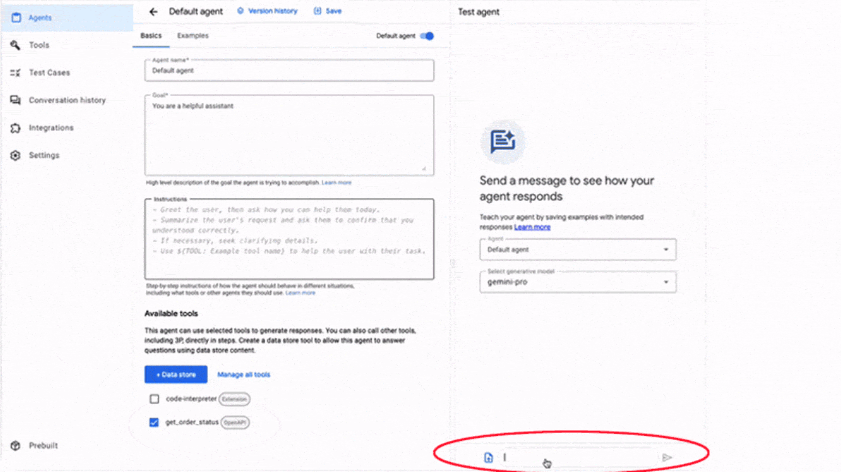Open Conversation history chat icon
The width and height of the screenshot is (841, 472).
[x=16, y=100]
